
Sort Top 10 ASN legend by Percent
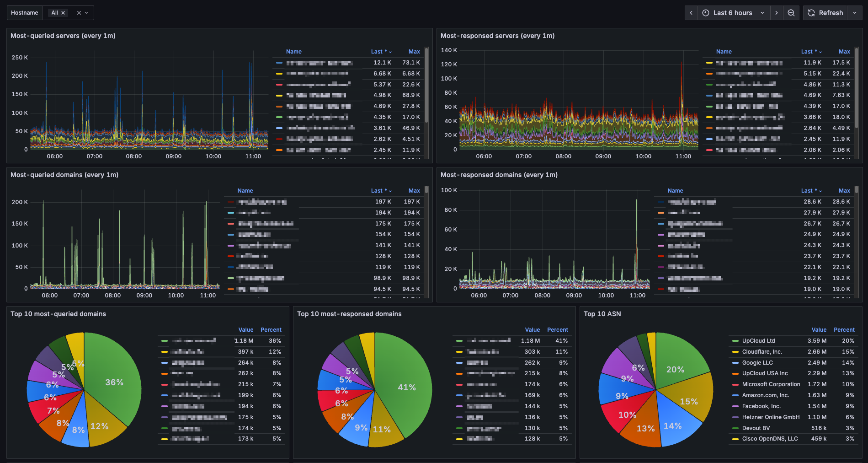(844, 330)
